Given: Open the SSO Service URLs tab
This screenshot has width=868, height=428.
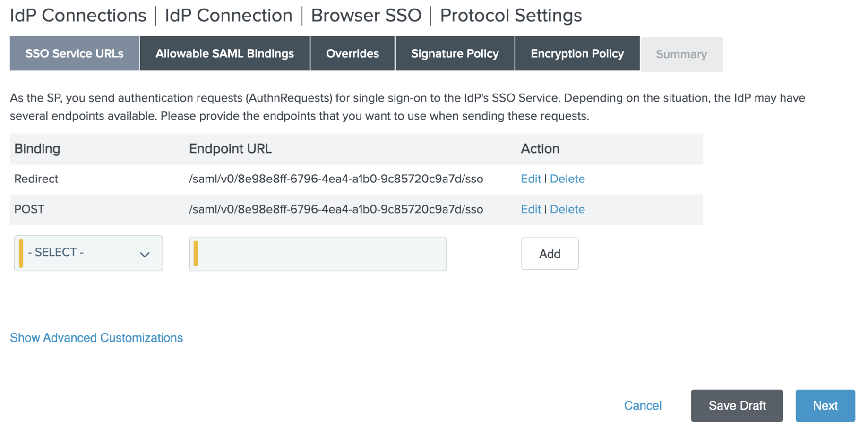Looking at the screenshot, I should (74, 54).
